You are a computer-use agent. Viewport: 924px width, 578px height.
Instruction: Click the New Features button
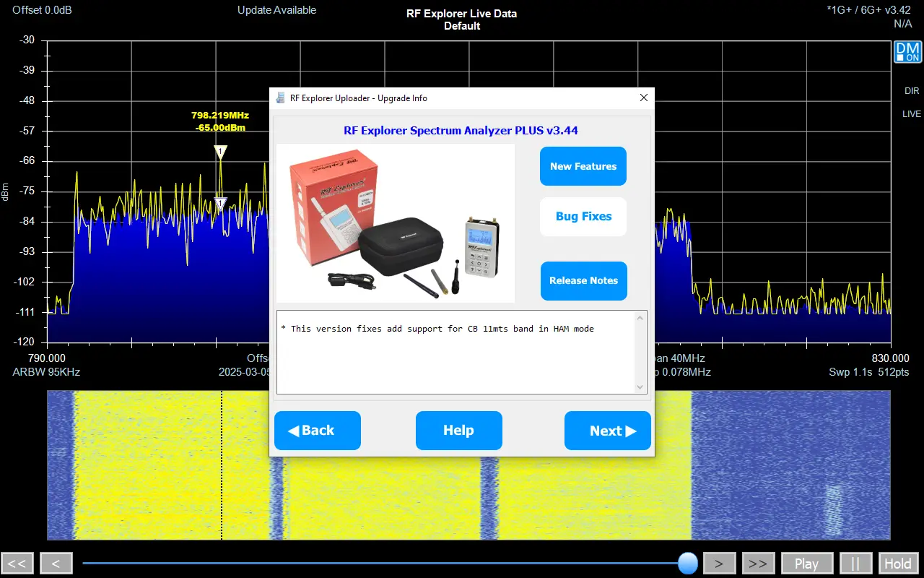(x=583, y=166)
